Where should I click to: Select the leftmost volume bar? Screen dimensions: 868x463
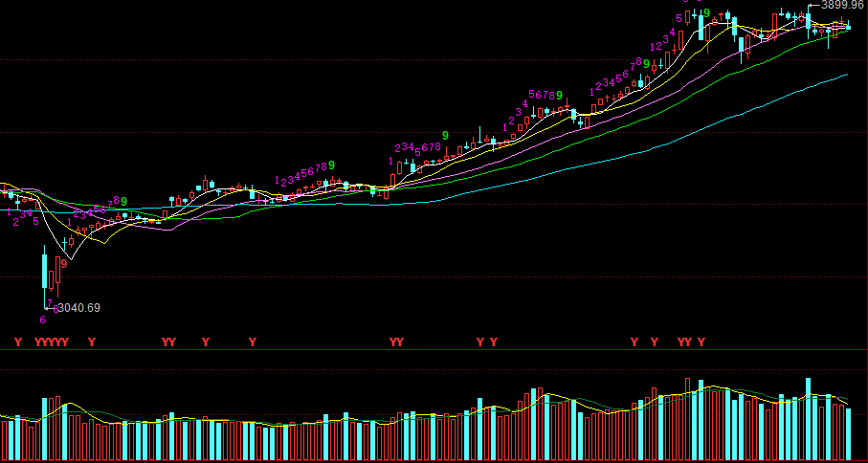click(x=3, y=440)
